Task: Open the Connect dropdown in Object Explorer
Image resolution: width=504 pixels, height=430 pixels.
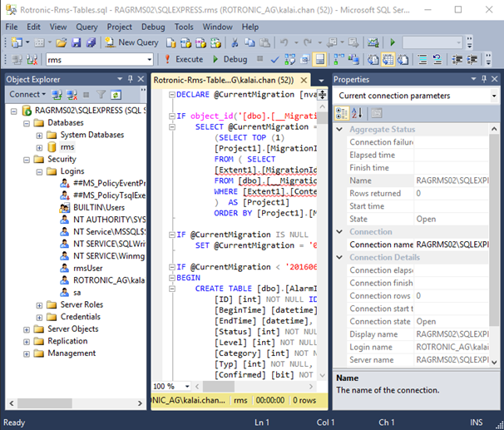Action: (27, 95)
